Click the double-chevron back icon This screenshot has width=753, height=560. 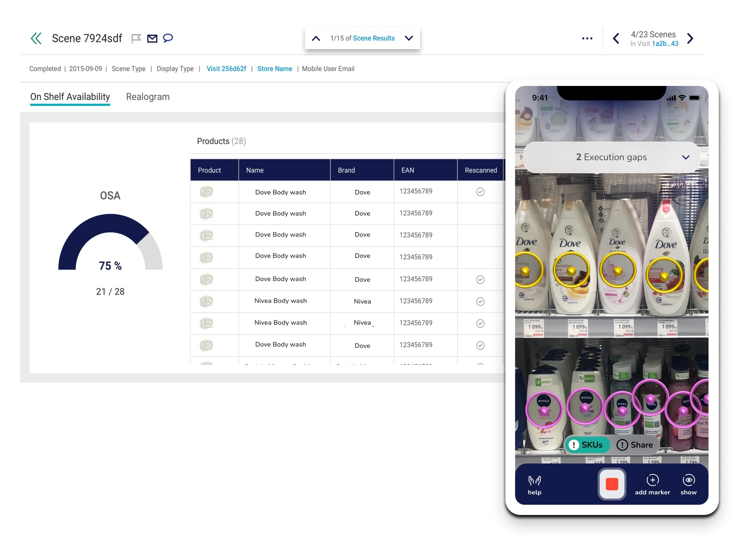pyautogui.click(x=36, y=38)
